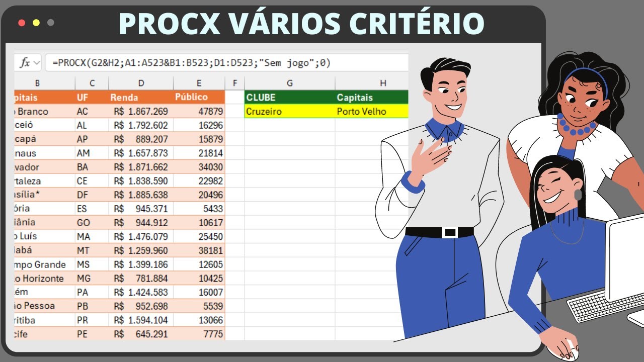Click into the PROCX formula bar
644x362 pixels.
point(226,63)
